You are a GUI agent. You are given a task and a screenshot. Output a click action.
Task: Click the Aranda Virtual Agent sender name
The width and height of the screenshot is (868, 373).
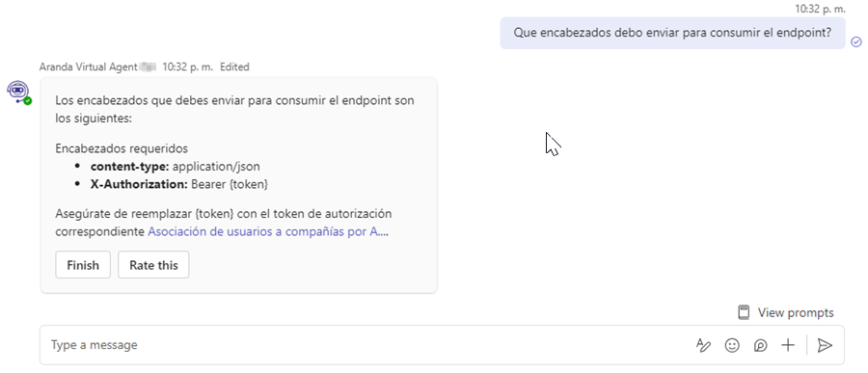tap(88, 67)
